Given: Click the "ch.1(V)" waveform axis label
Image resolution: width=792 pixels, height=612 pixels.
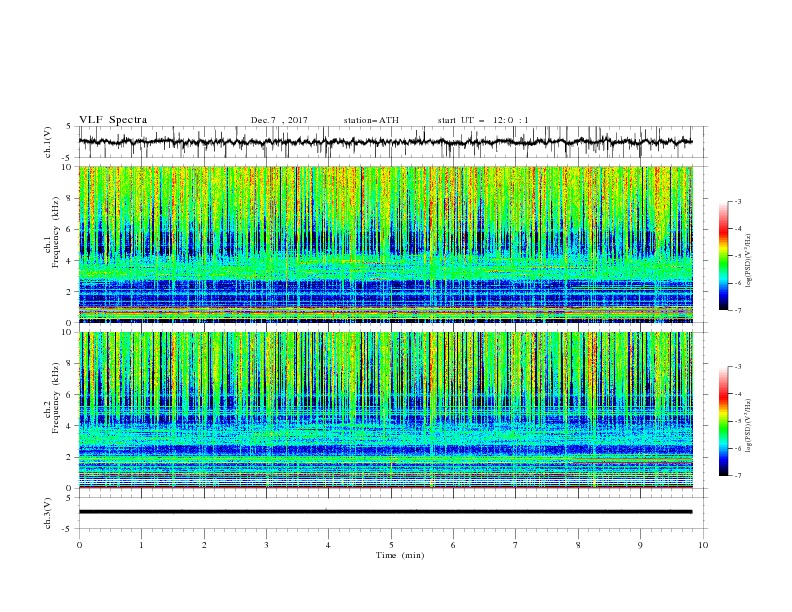Looking at the screenshot, I should [48, 142].
